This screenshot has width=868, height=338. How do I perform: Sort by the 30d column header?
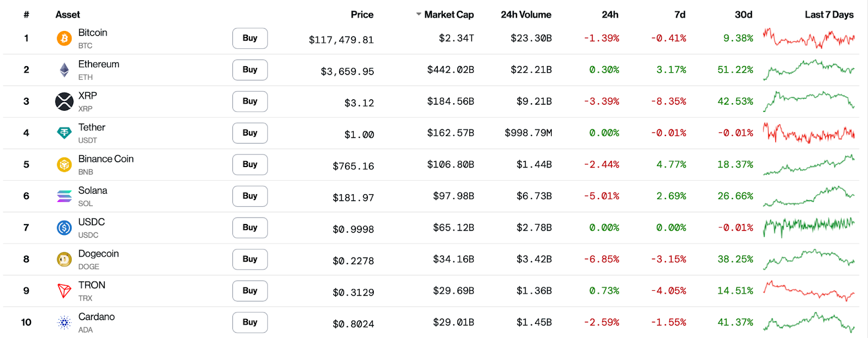[x=743, y=15]
